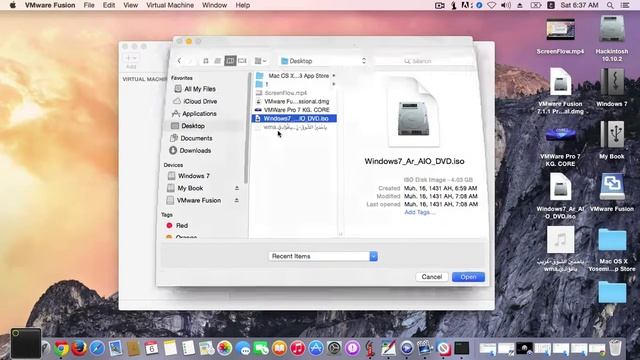Image resolution: width=640 pixels, height=360 pixels.
Task: Switch to icon view in file dialog
Action: coord(206,61)
